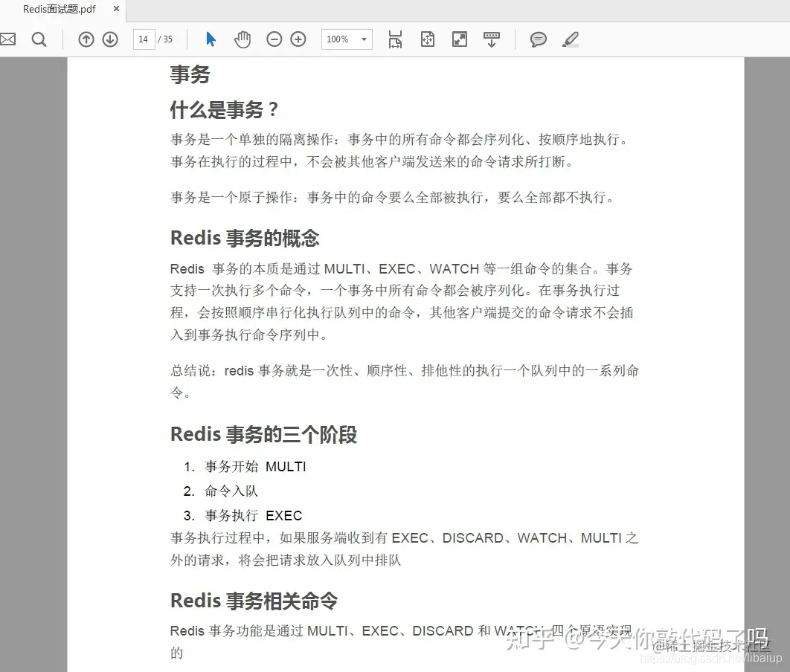Click the fit width scrolling icon
Screen dimensions: 790x672
pyautogui.click(x=396, y=39)
